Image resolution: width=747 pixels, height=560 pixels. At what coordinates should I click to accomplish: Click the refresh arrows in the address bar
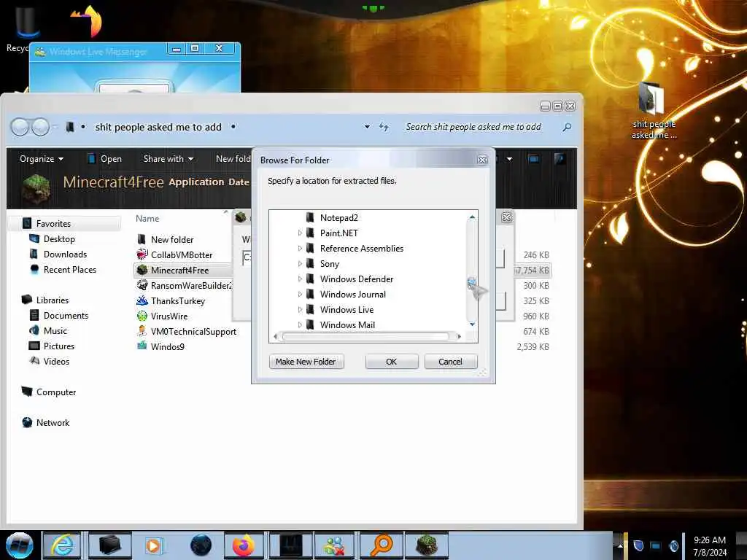coord(384,127)
